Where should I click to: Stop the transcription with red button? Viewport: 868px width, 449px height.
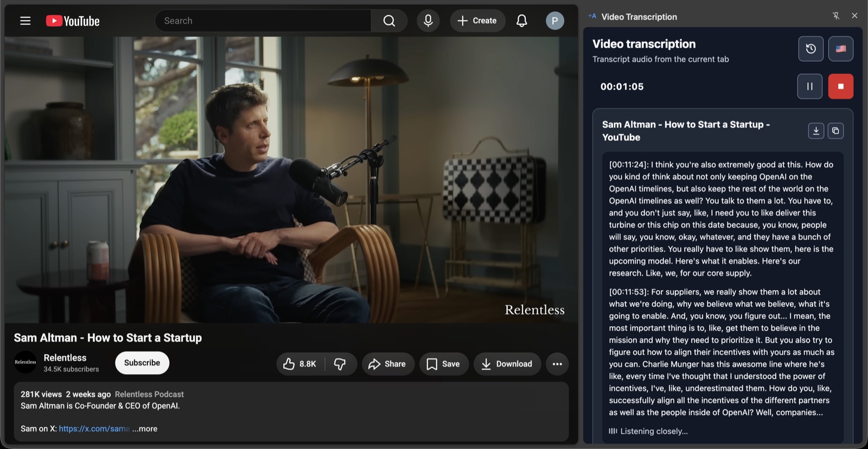[x=841, y=86]
